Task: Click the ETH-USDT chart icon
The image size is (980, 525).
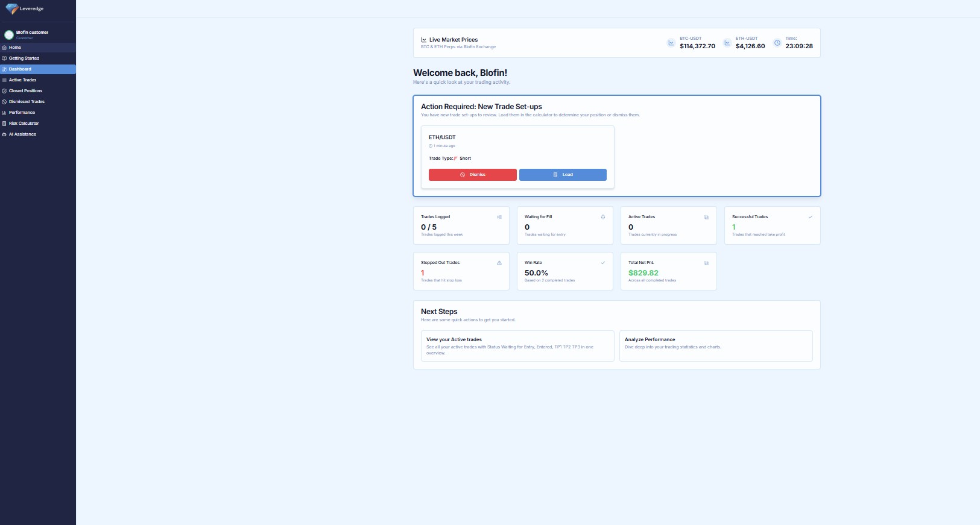Action: click(x=727, y=43)
